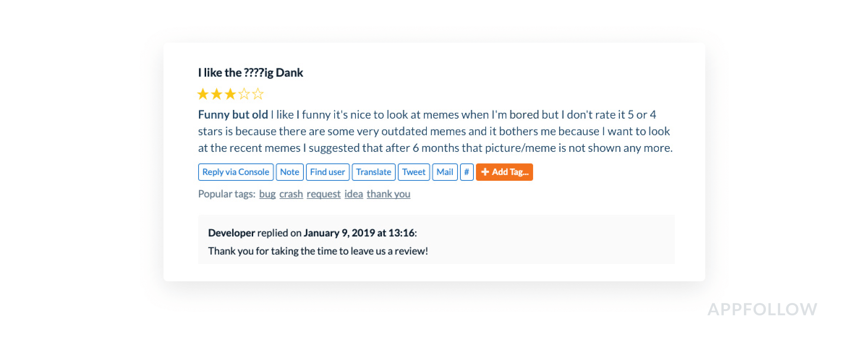Select the 'thank you' popular tag
This screenshot has height=337, width=868.
pyautogui.click(x=388, y=194)
